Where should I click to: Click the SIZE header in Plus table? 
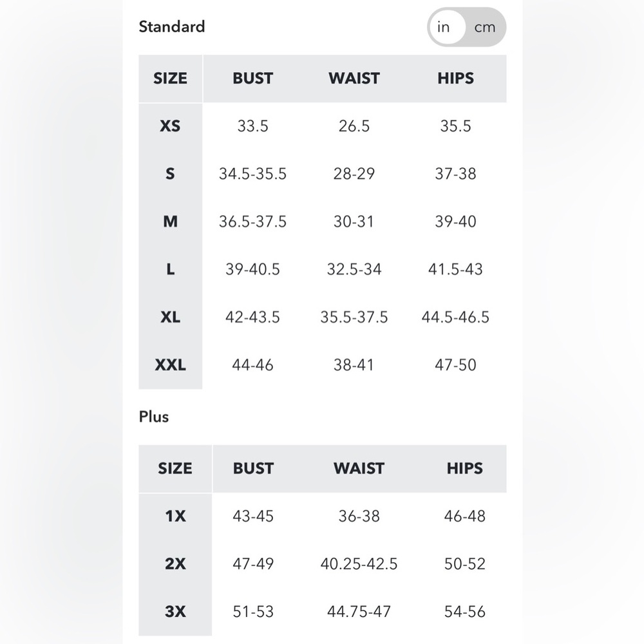tap(175, 468)
